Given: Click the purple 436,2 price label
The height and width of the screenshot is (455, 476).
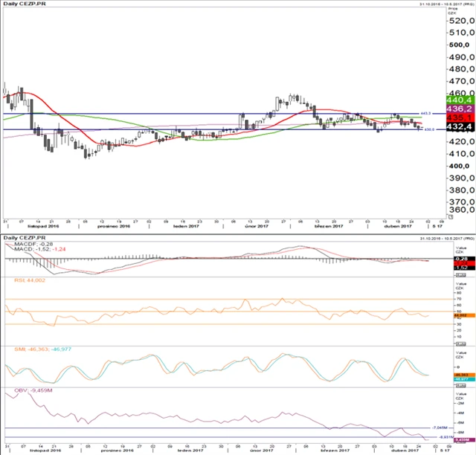Looking at the screenshot, I should click(x=460, y=109).
